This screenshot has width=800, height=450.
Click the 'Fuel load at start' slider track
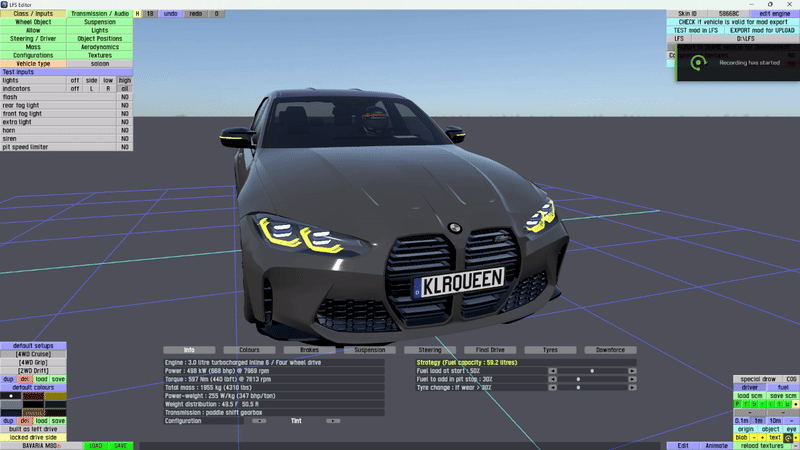coord(592,371)
